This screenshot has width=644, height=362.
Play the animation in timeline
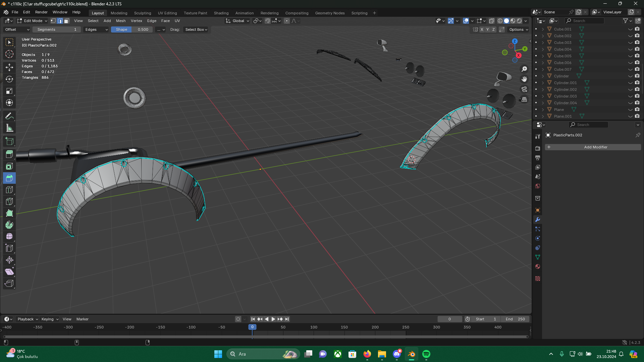pyautogui.click(x=273, y=319)
